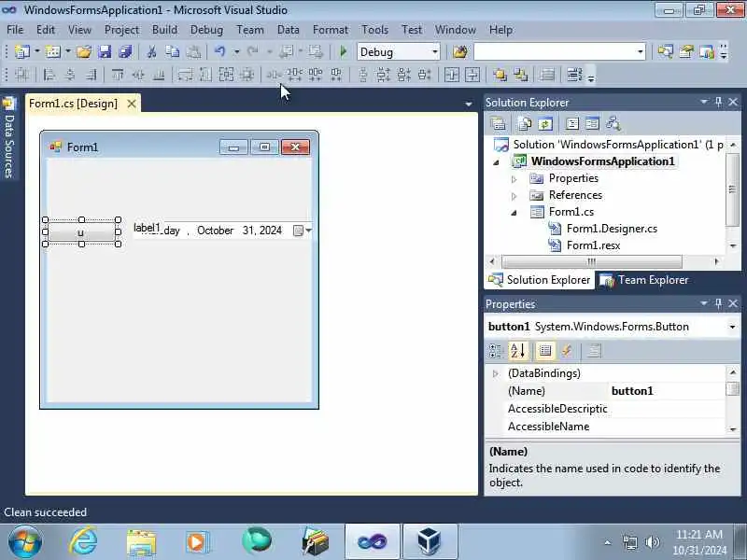Click the Align to Grid layout icon
Image resolution: width=747 pixels, height=560 pixels.
click(x=21, y=75)
